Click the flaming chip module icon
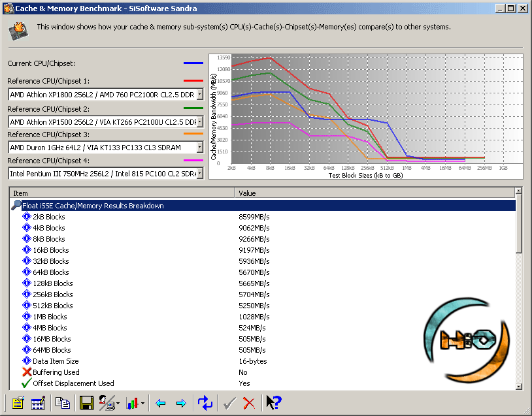This screenshot has height=416, width=532. click(18, 31)
